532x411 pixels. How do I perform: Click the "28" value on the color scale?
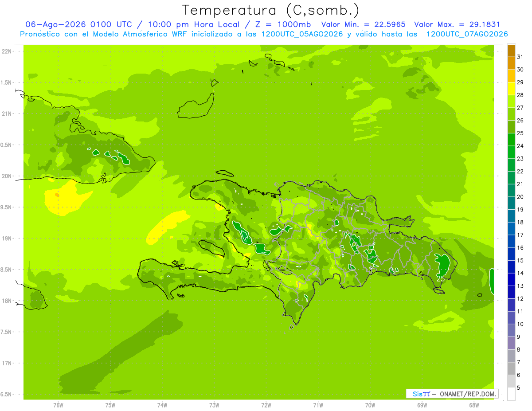coord(520,95)
